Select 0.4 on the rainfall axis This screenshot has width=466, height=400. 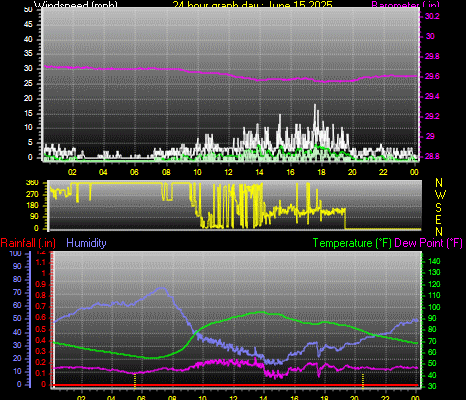click(41, 340)
